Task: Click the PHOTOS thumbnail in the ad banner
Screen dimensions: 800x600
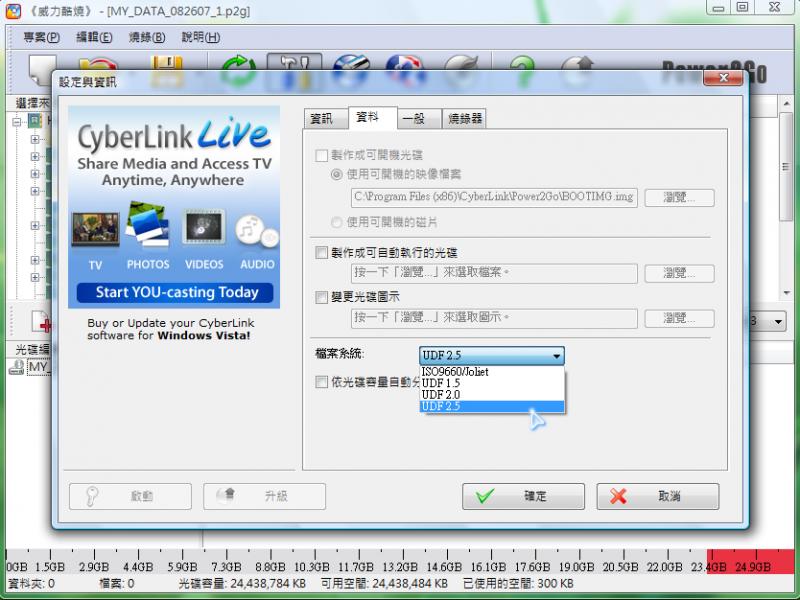Action: [x=147, y=222]
